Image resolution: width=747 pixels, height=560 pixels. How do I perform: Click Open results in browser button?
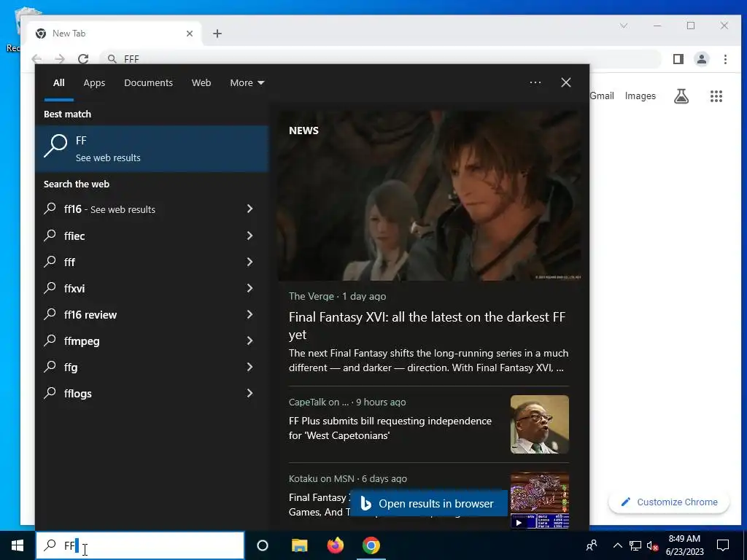click(429, 503)
